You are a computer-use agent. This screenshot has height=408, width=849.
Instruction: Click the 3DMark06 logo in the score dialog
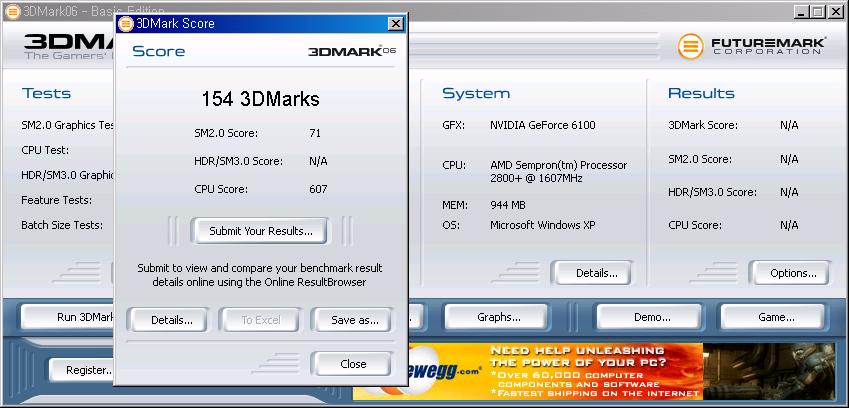point(352,51)
